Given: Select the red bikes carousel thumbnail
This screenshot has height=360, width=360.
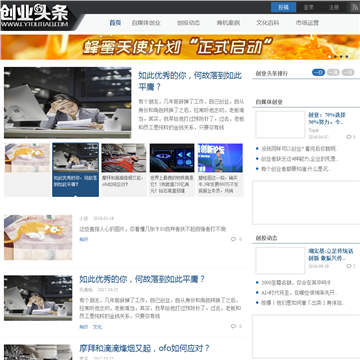Looking at the screenshot, I should (124, 158).
